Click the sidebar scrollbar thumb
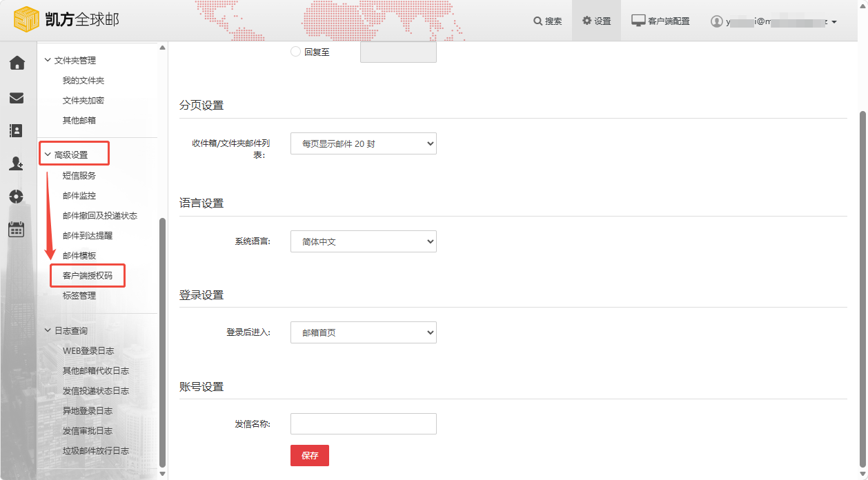868x480 pixels. click(x=163, y=342)
